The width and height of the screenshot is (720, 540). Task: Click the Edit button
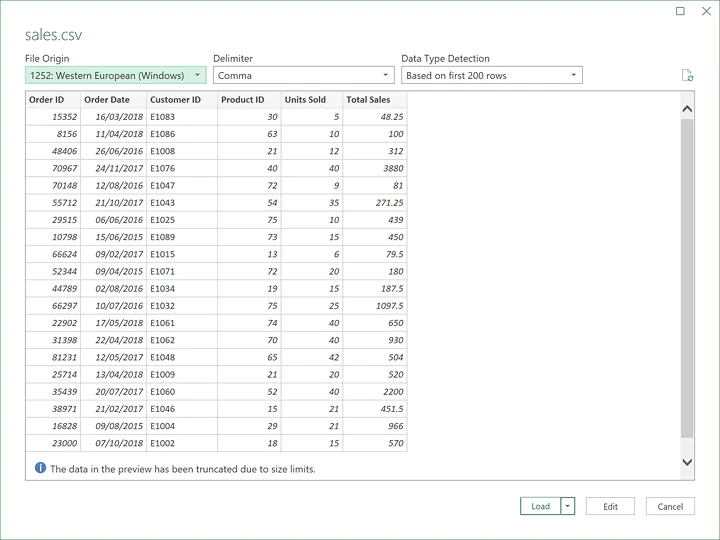point(610,506)
